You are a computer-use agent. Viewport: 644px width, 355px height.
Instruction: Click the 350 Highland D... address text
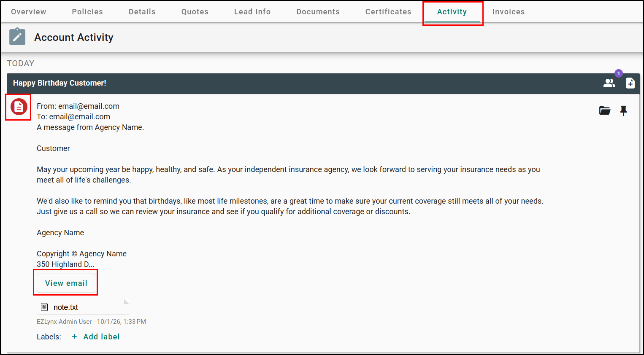click(x=65, y=264)
